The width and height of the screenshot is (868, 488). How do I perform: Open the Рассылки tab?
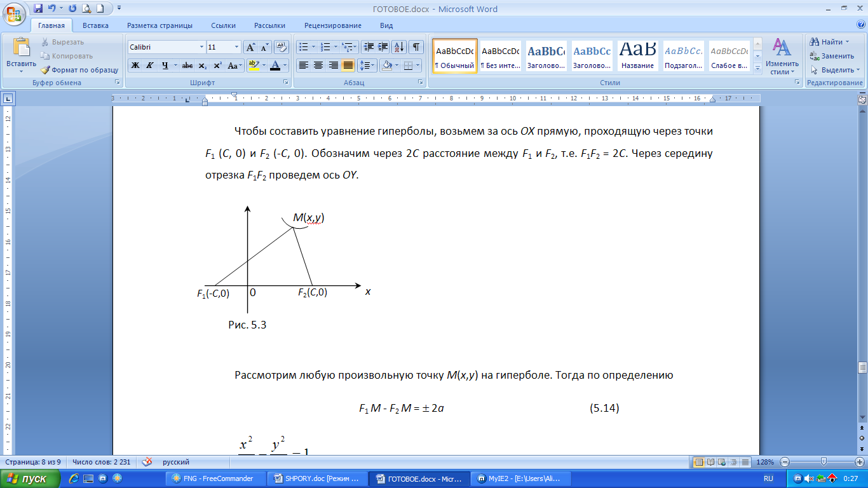click(269, 25)
